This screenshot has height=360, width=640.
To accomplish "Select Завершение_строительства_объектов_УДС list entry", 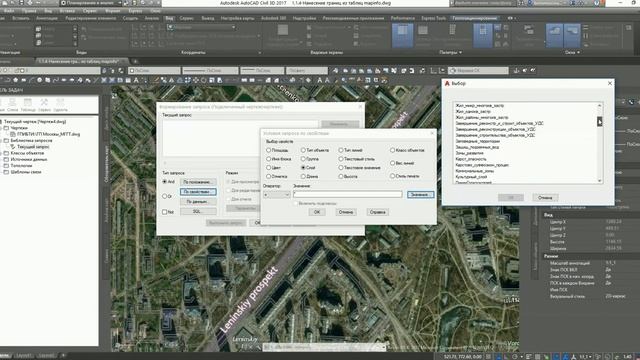I will pos(495,135).
